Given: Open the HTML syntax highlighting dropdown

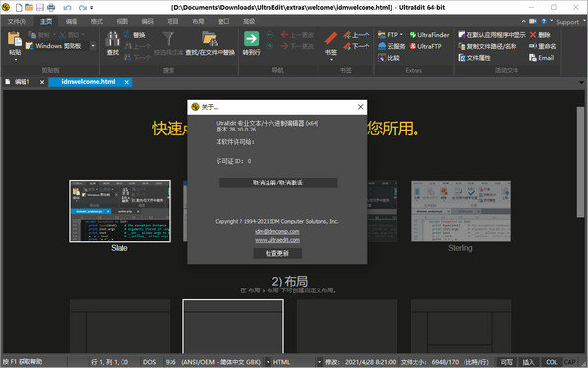Looking at the screenshot, I should 319,362.
